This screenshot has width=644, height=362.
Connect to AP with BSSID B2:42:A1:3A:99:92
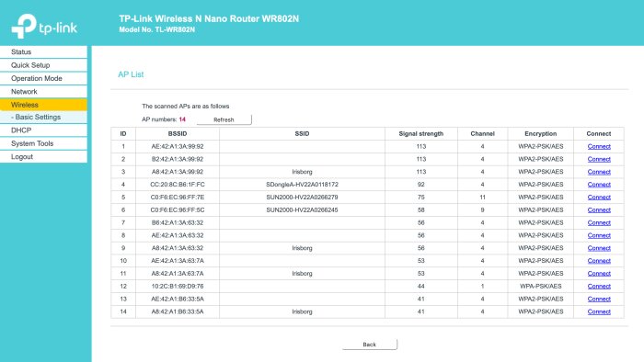599,159
